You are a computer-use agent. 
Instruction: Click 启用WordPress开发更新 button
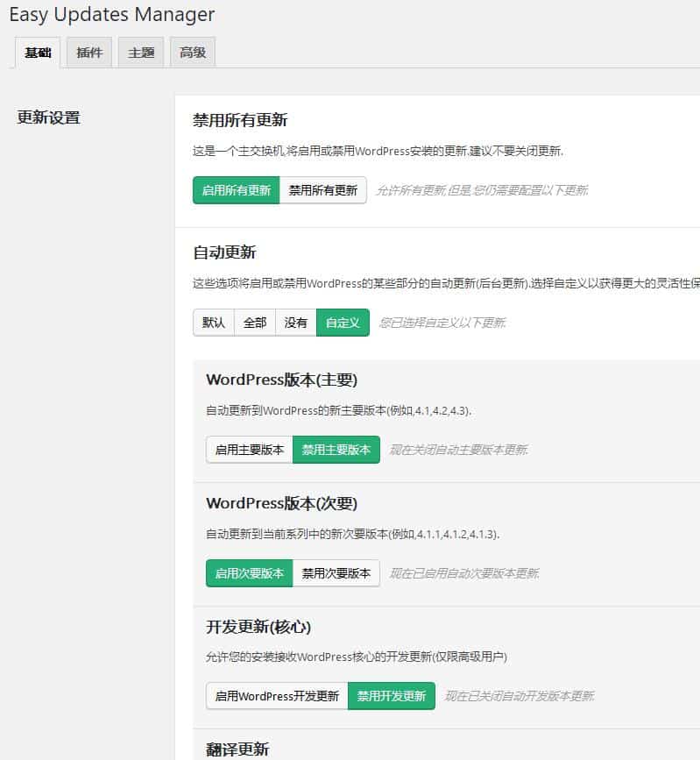pos(277,696)
